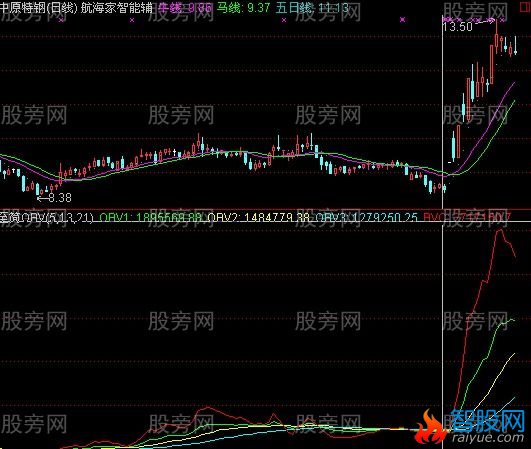
Task: Select the 马线: 9.37 label
Action: coord(243,7)
